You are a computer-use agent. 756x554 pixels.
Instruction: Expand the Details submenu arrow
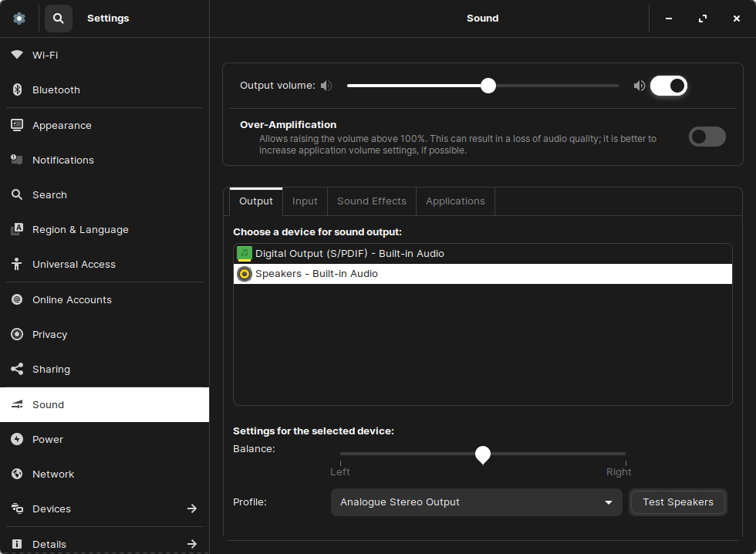(x=192, y=544)
